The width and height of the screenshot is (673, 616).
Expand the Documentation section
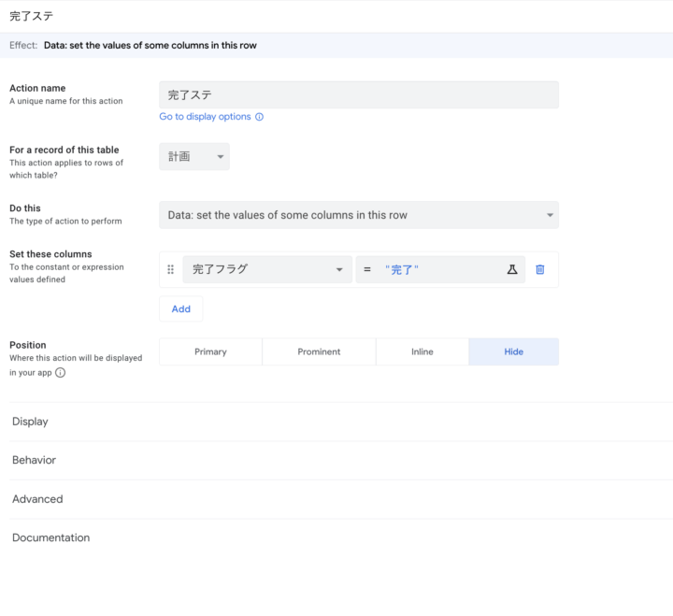click(50, 537)
